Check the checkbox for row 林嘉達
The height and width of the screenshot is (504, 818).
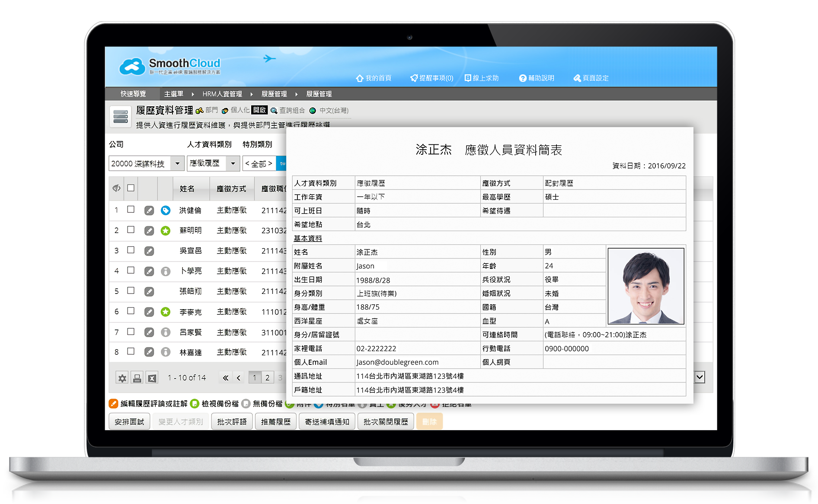131,352
